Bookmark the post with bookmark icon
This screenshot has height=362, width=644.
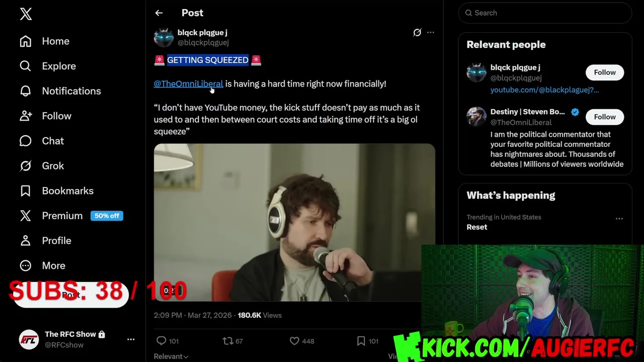click(361, 341)
